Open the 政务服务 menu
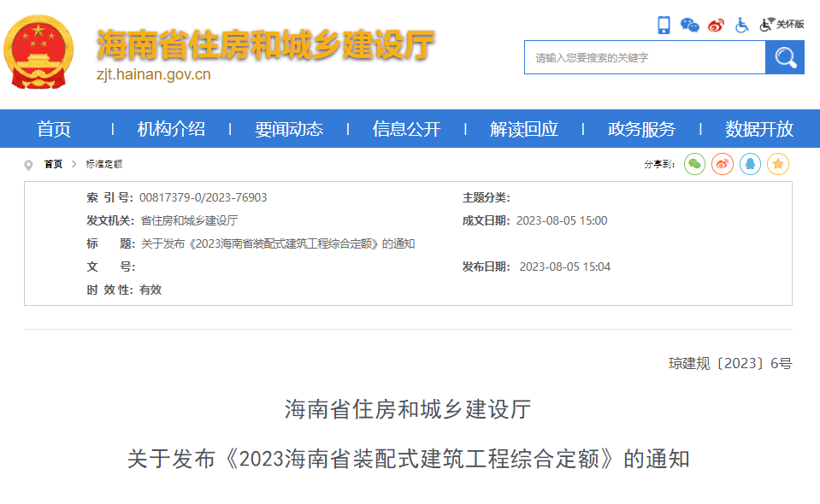 [x=640, y=128]
